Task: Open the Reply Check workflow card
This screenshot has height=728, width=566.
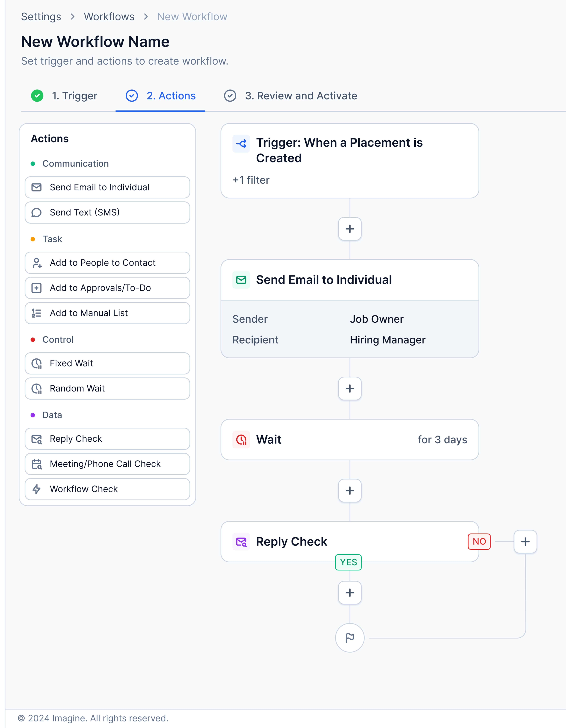Action: pos(350,542)
